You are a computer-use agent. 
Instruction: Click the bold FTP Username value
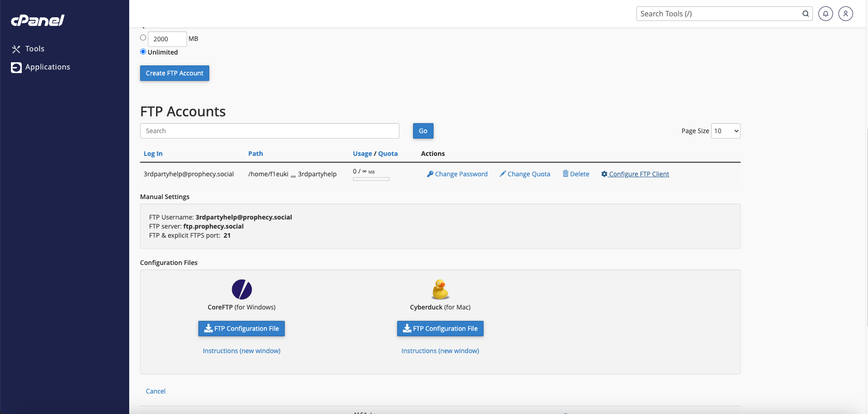244,217
